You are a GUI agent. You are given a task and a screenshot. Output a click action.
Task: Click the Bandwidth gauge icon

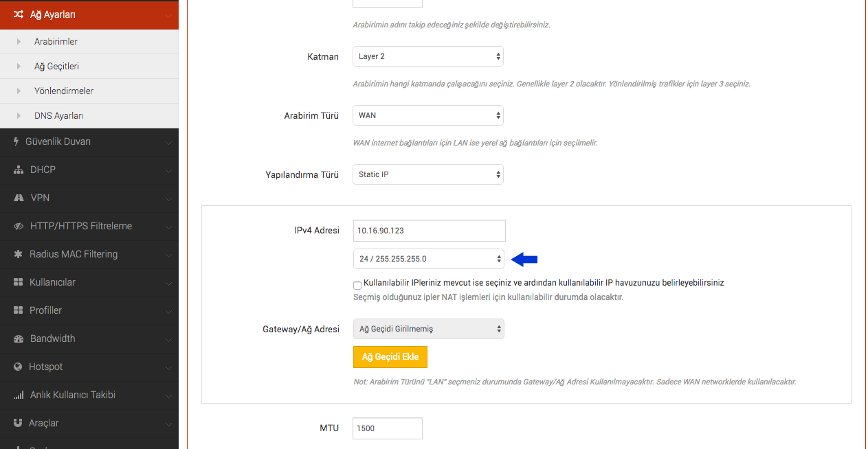click(x=19, y=338)
